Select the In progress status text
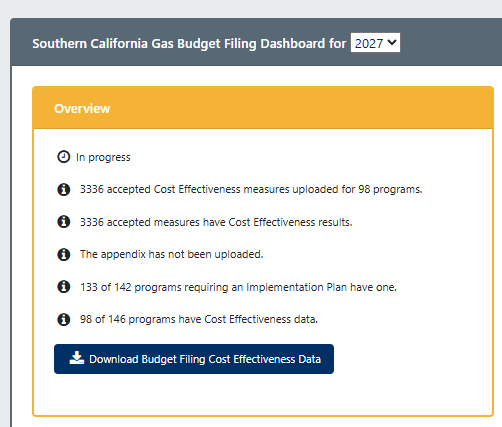This screenshot has height=427, width=502. [x=103, y=157]
